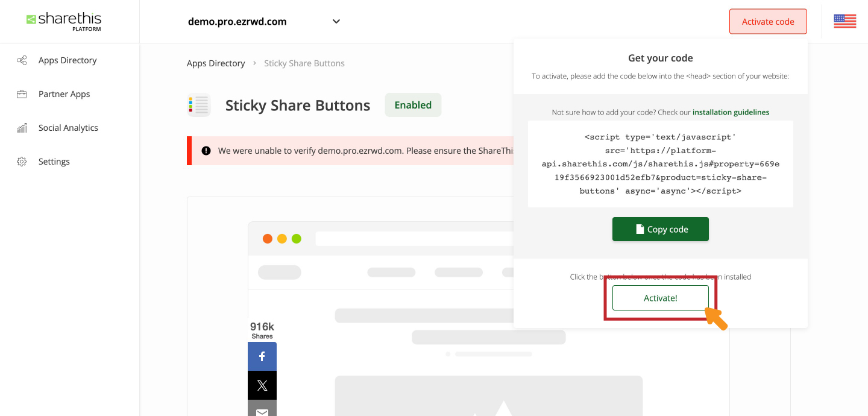Click the Copy code button
Viewport: 868px width, 416px height.
coord(661,229)
